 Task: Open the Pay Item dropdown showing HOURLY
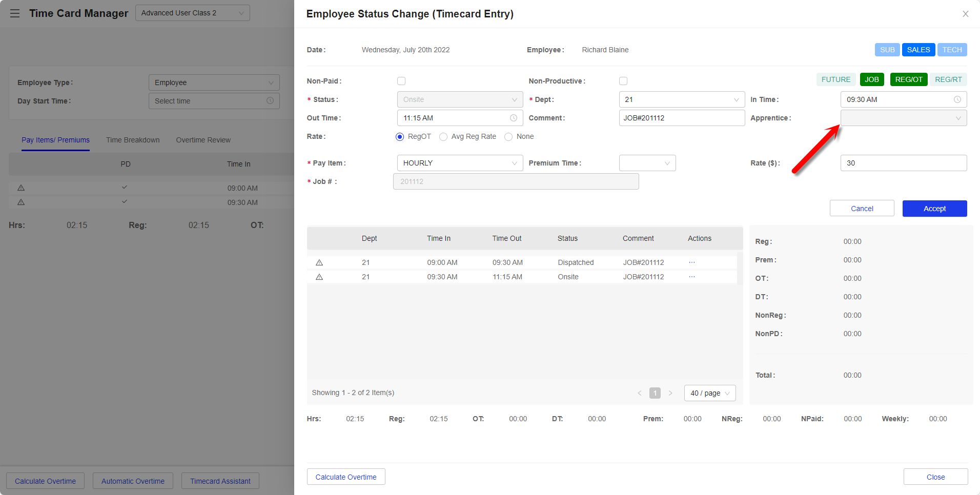point(460,163)
